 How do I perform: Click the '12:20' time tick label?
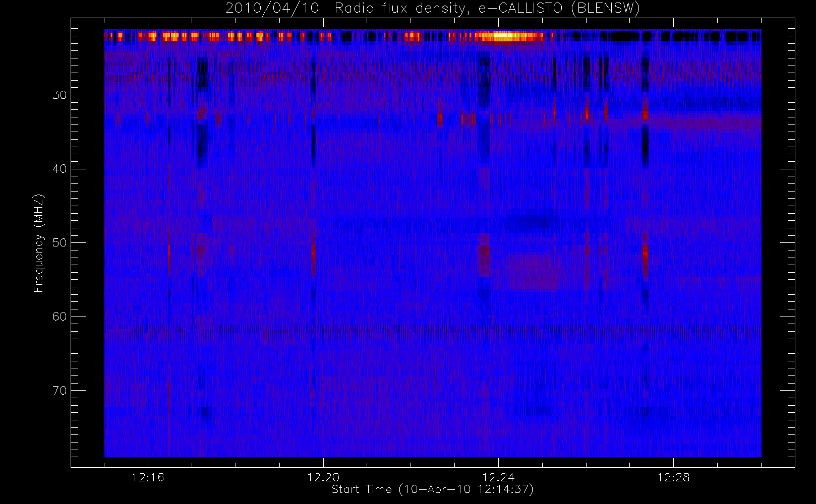coord(323,477)
